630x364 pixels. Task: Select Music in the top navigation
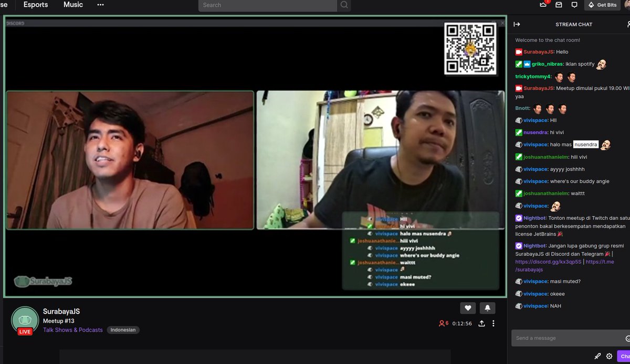pos(72,5)
